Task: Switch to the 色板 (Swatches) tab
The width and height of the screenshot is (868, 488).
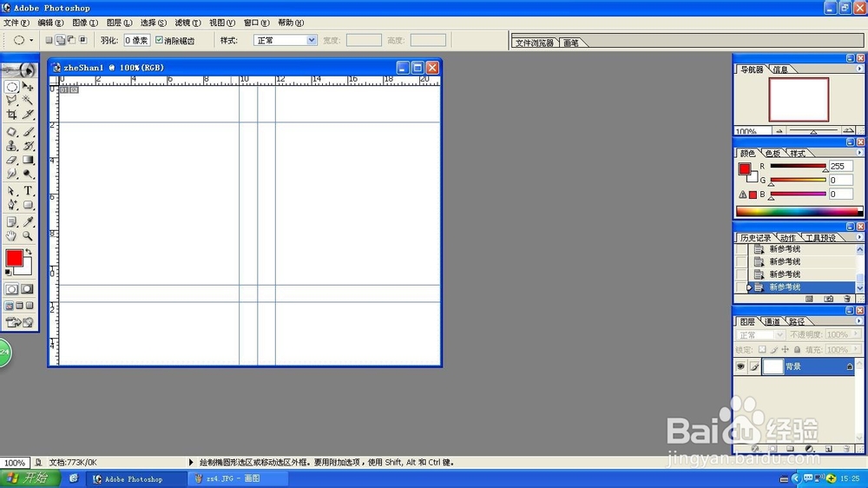Action: 773,154
